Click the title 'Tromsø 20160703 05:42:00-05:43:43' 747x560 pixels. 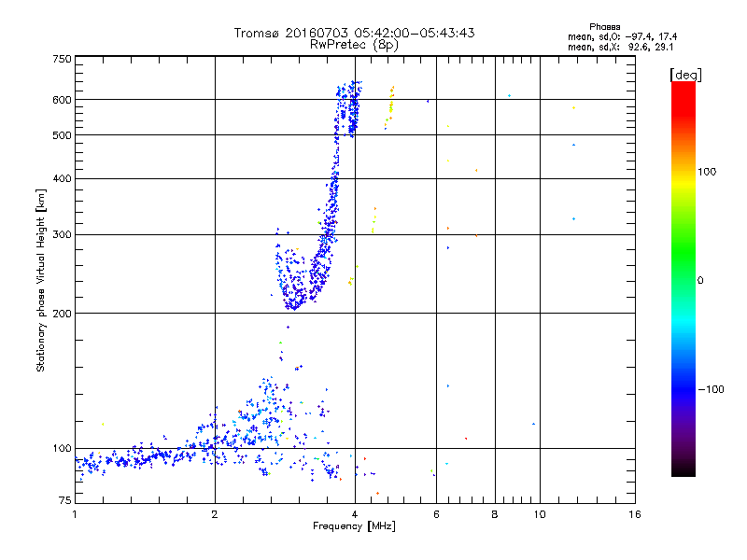pos(354,33)
